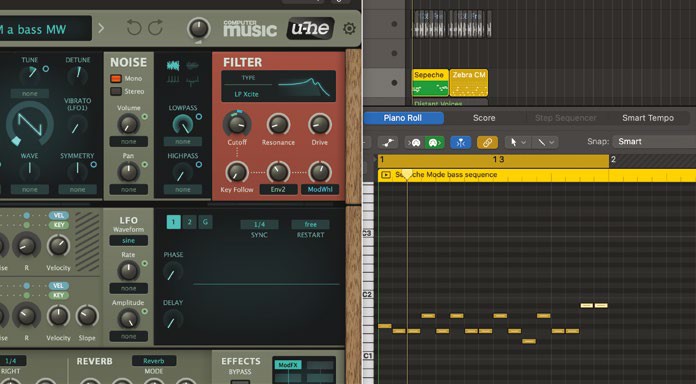Screen dimensions: 696x384
Task: Enable Mono noise mode
Action: (x=116, y=79)
